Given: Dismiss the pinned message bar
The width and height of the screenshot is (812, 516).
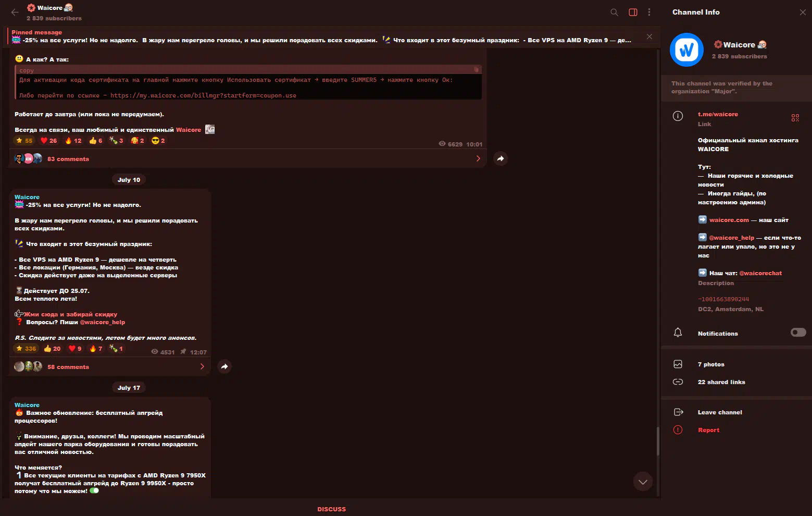Looking at the screenshot, I should tap(649, 36).
